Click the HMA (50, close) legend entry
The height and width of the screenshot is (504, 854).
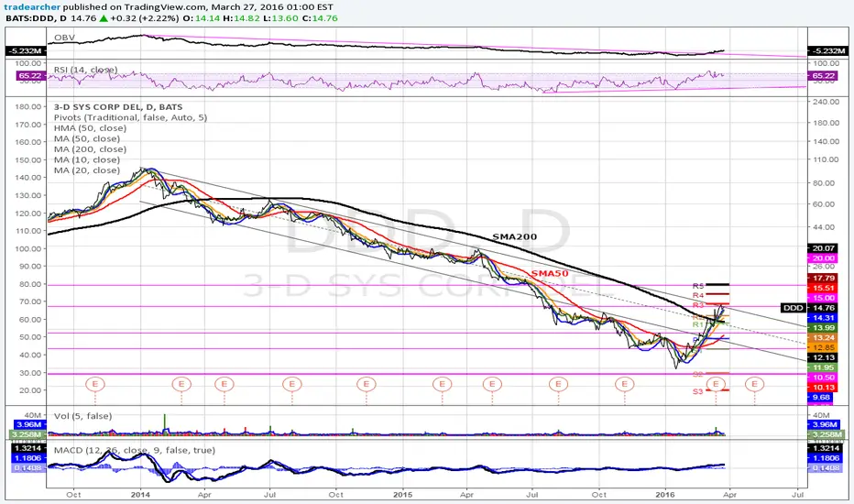(x=90, y=128)
